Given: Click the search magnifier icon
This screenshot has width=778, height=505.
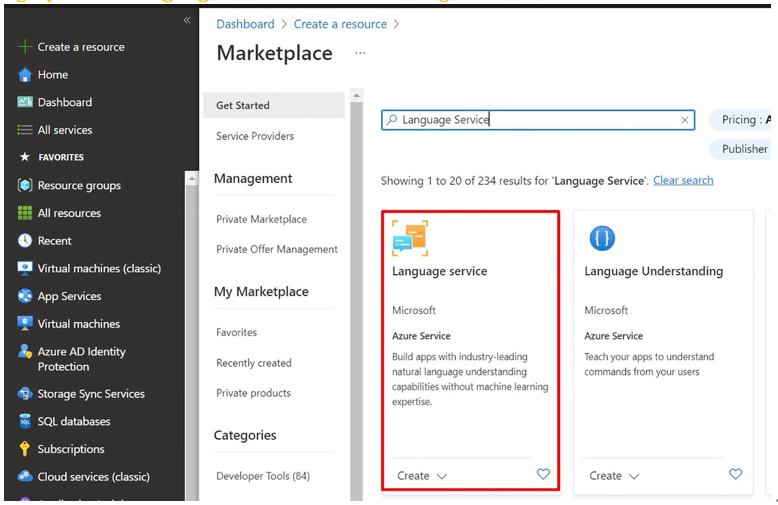Looking at the screenshot, I should pyautogui.click(x=392, y=120).
